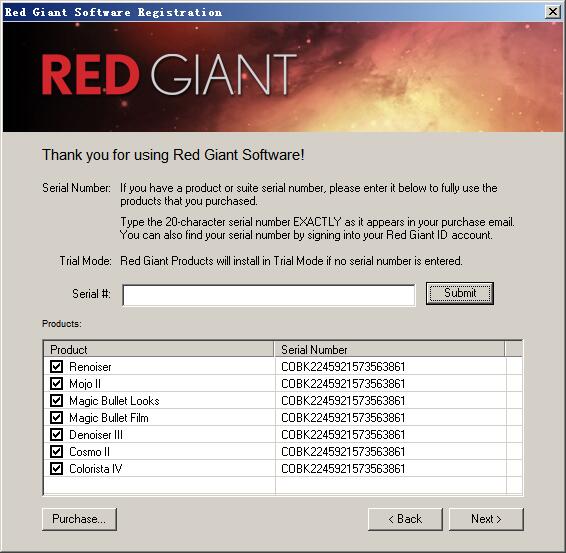Image resolution: width=566 pixels, height=553 pixels.
Task: Select the Denoiser III serial number cell
Action: click(x=343, y=434)
